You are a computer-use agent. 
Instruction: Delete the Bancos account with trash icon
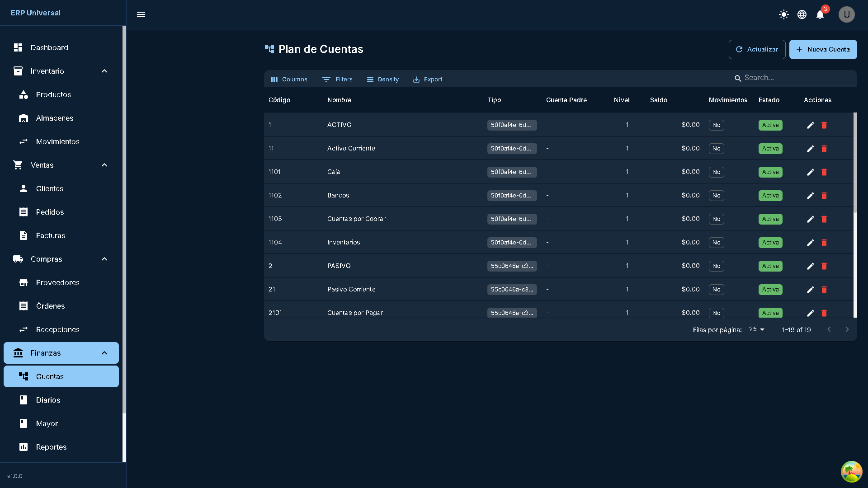824,196
